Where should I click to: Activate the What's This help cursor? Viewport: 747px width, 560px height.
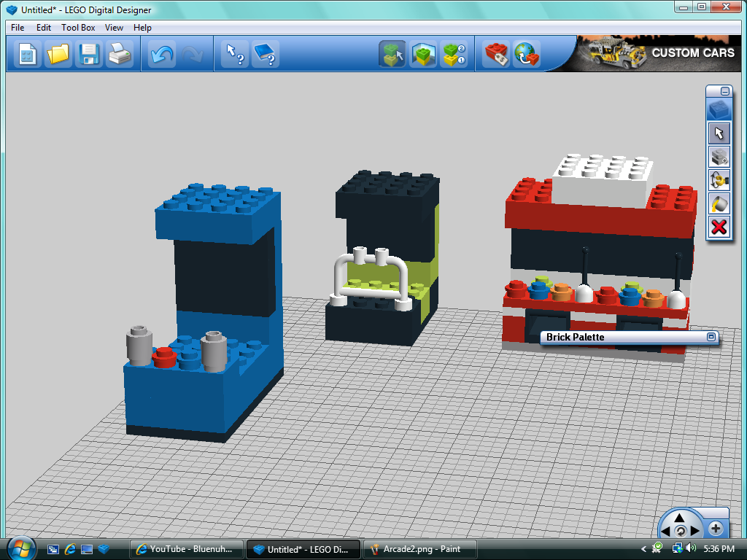coord(235,54)
